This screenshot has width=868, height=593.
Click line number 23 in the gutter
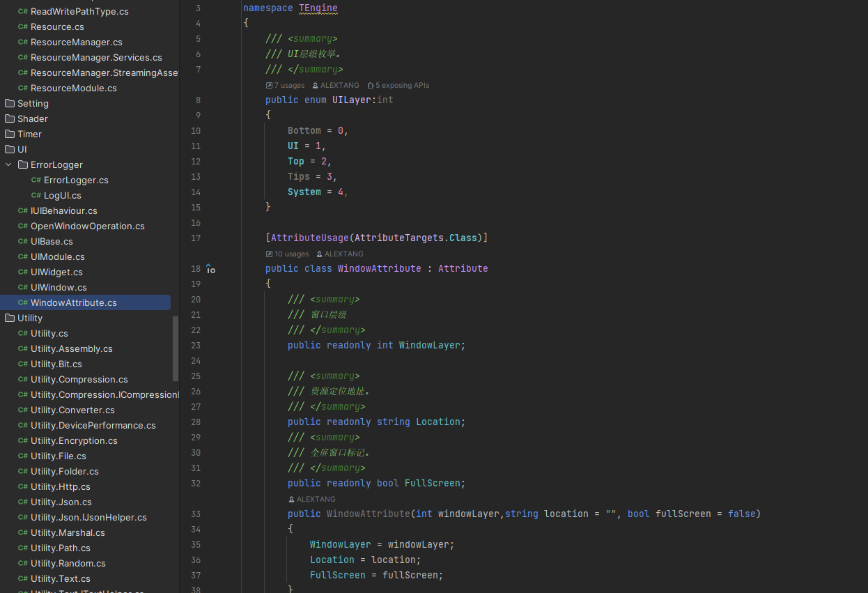[196, 346]
